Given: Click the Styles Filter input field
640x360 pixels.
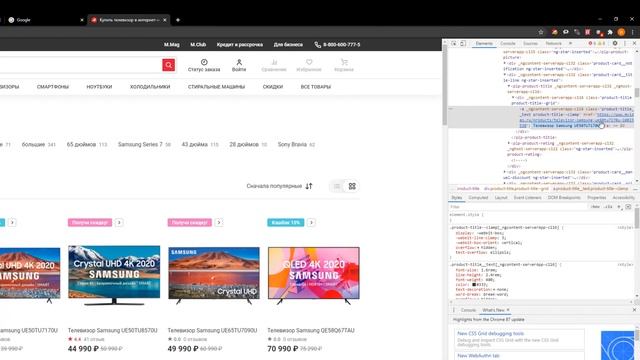Looking at the screenshot, I should pos(518,207).
